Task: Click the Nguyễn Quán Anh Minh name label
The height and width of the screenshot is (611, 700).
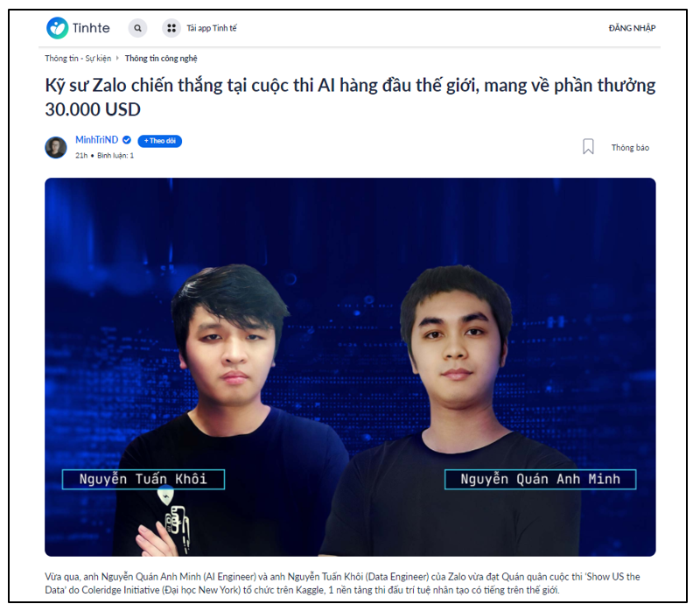Action: [540, 479]
